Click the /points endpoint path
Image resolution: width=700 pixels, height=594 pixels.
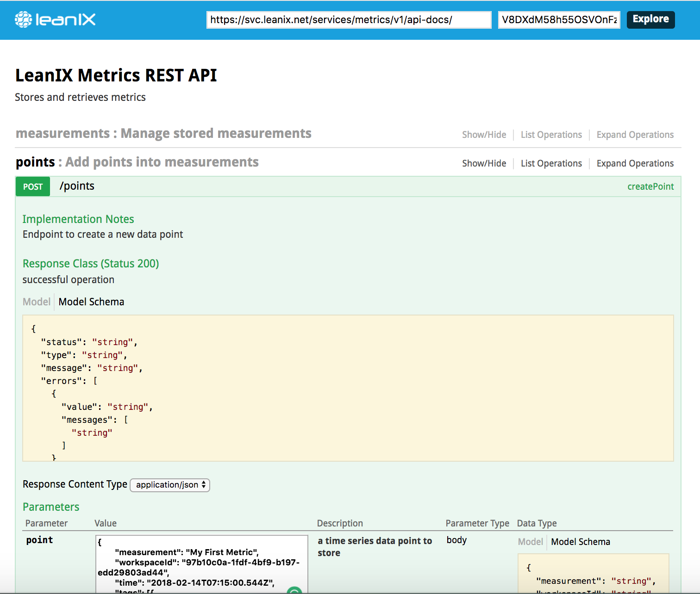(77, 186)
